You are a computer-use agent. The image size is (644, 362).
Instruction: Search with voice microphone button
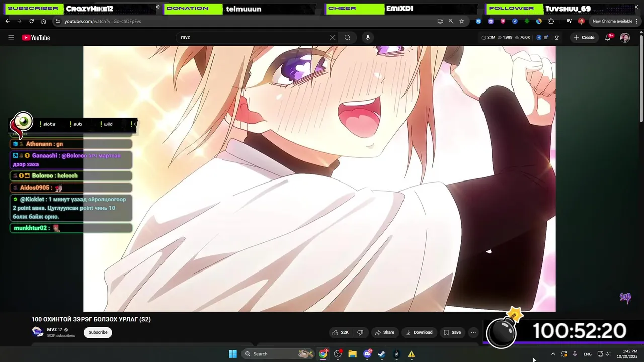coord(368,37)
